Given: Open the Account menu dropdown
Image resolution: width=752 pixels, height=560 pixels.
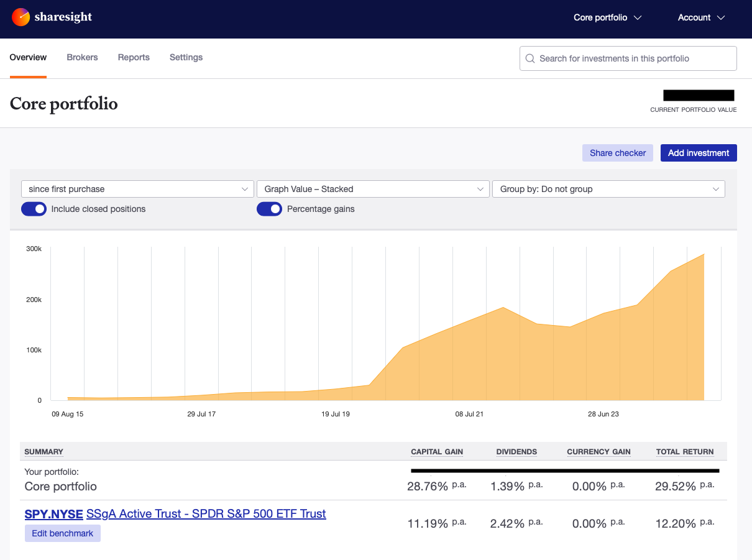Looking at the screenshot, I should pos(701,17).
